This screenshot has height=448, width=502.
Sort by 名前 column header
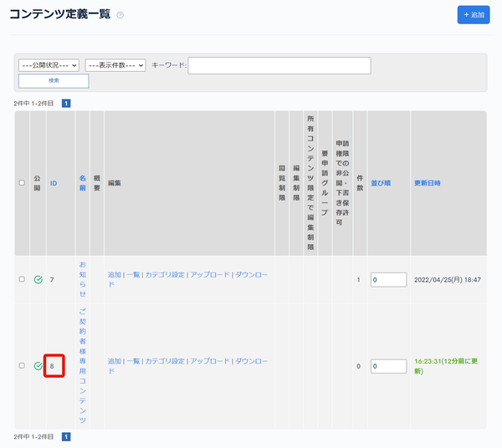pos(83,183)
